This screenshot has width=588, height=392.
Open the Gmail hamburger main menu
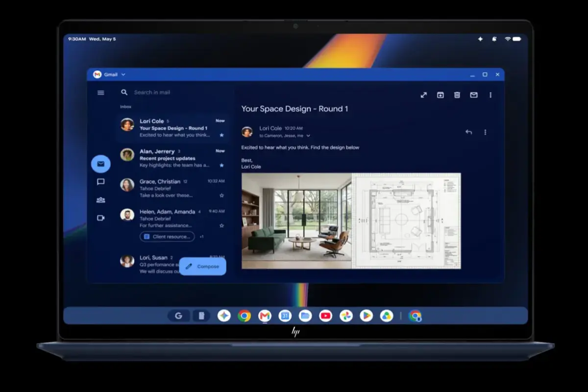coord(101,93)
